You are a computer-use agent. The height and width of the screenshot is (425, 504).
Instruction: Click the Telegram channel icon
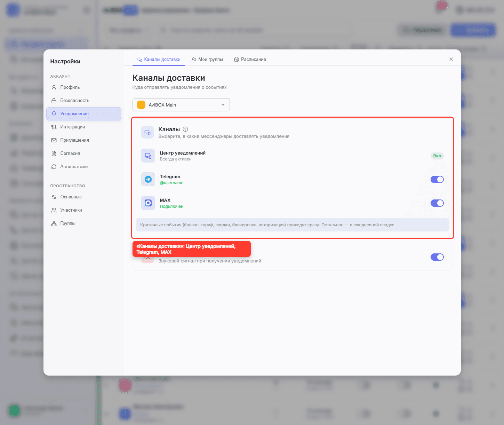148,179
